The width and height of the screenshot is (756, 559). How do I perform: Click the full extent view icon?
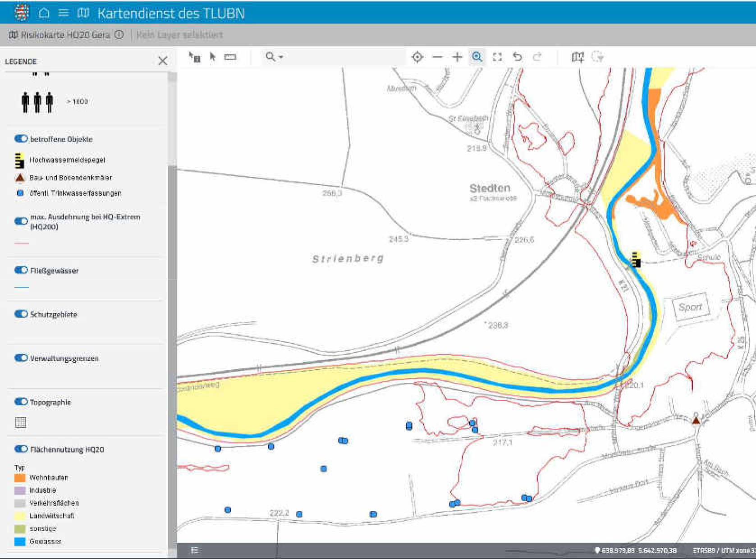click(x=497, y=57)
